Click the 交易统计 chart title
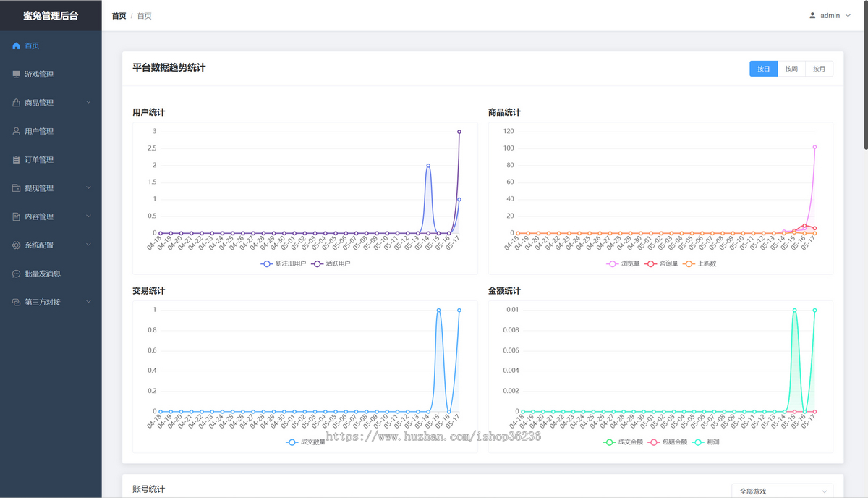Image resolution: width=868 pixels, height=498 pixels. click(x=148, y=291)
